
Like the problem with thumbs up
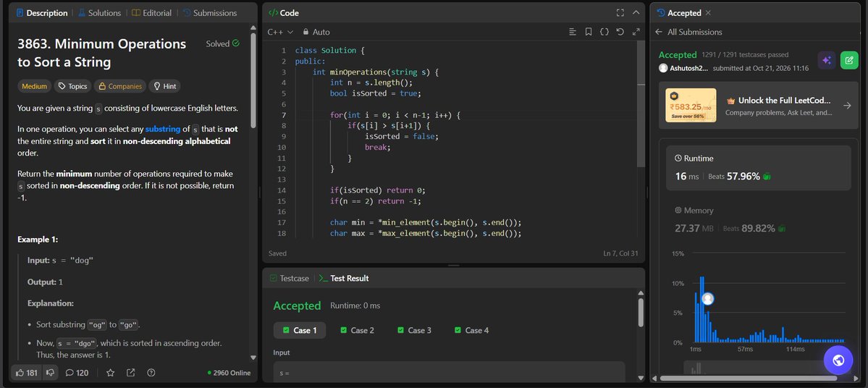click(27, 373)
